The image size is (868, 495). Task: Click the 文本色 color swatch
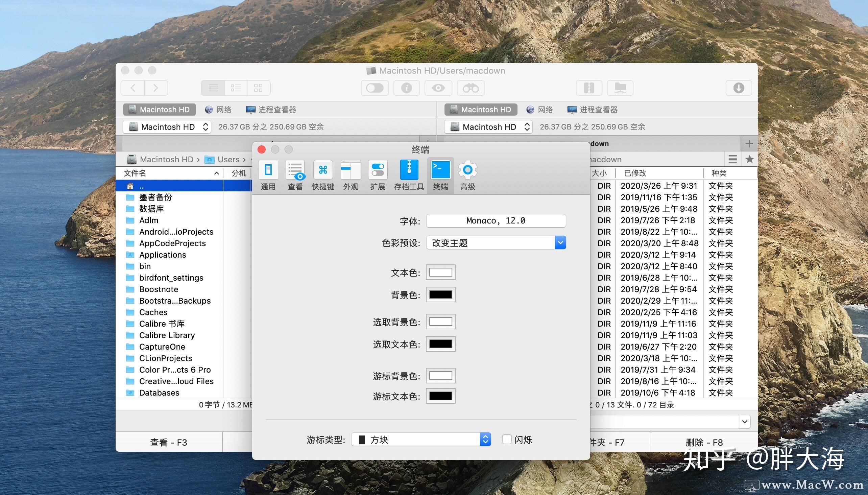click(440, 272)
